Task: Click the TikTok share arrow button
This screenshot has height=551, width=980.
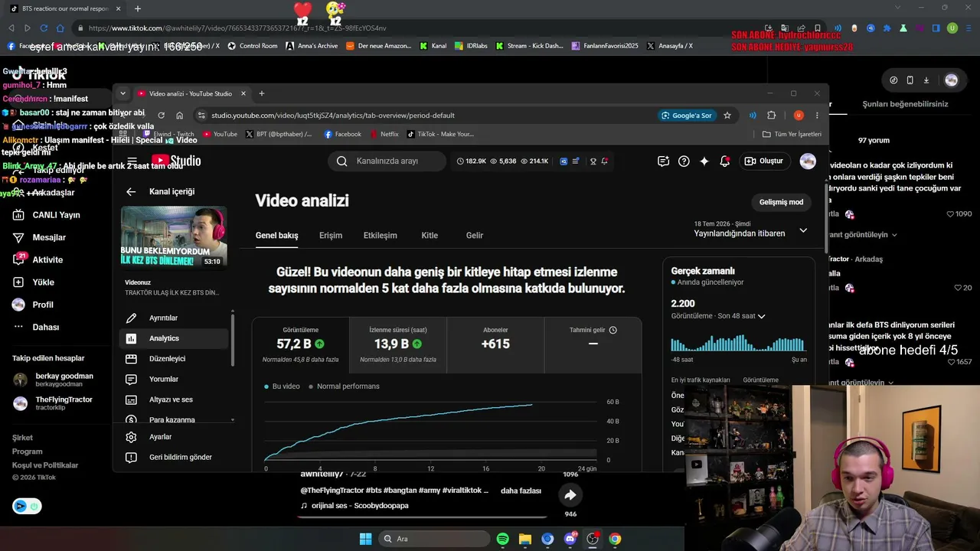Action: [570, 495]
